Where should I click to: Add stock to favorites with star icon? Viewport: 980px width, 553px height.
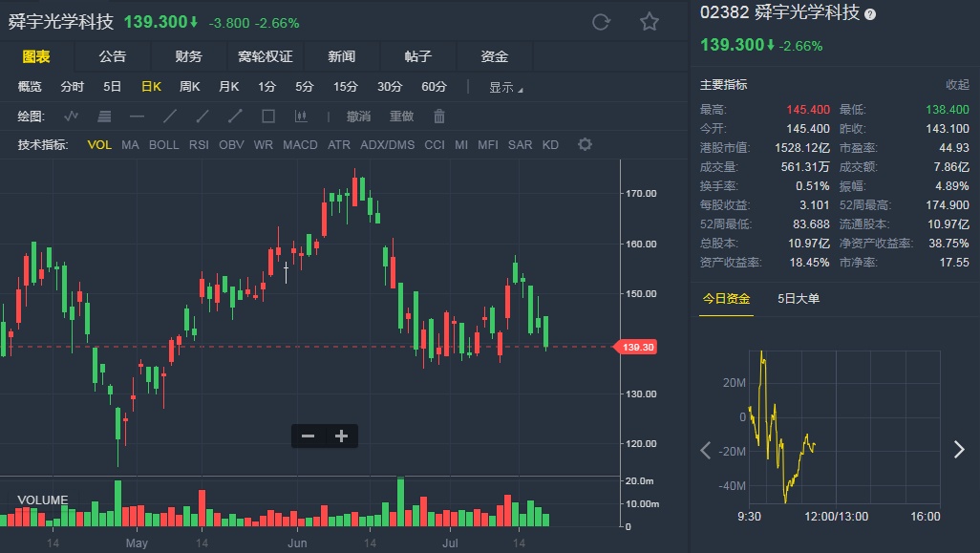pos(650,22)
